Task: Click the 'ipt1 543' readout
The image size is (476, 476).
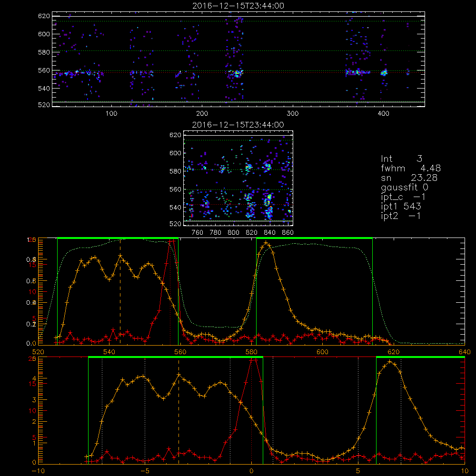Action: pyautogui.click(x=401, y=207)
